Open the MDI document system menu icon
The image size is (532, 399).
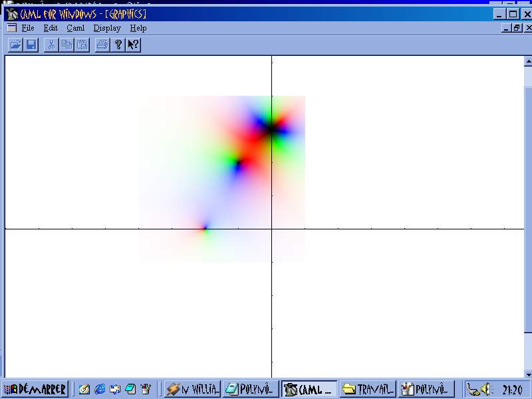11,28
